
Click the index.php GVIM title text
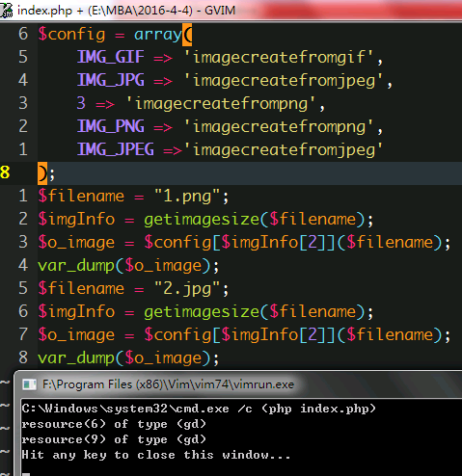coord(126,11)
